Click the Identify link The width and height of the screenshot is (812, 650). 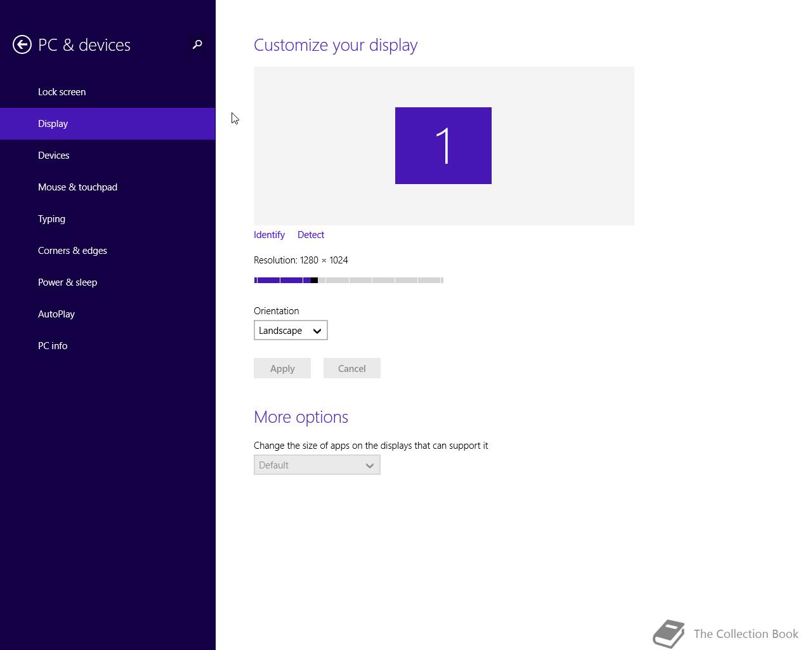pos(269,235)
